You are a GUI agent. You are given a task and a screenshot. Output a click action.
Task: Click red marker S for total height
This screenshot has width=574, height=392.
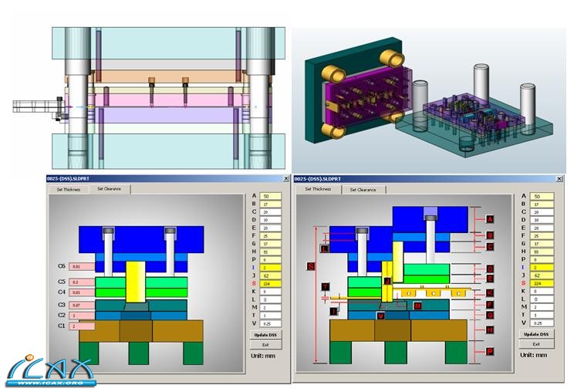coord(311,266)
